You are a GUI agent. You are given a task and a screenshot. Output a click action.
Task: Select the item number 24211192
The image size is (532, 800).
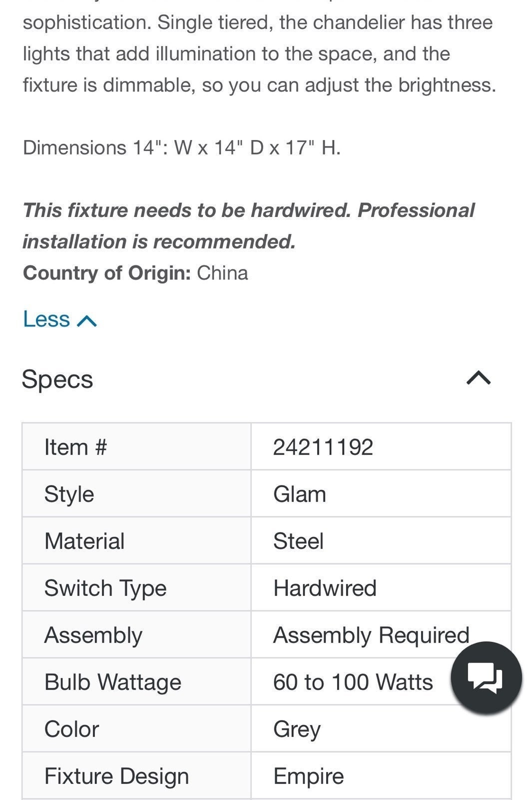[x=323, y=447]
